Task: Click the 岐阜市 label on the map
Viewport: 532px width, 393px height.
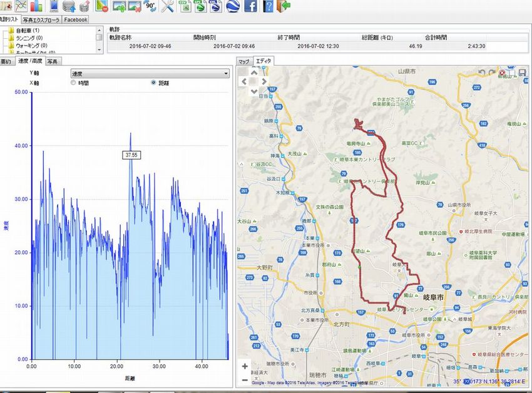Action: click(x=433, y=298)
